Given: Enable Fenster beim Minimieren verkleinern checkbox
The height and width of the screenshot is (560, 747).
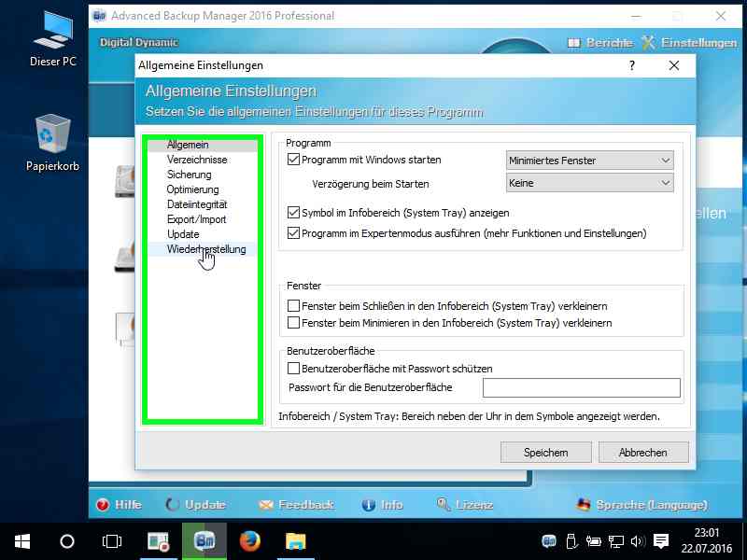Looking at the screenshot, I should point(293,323).
